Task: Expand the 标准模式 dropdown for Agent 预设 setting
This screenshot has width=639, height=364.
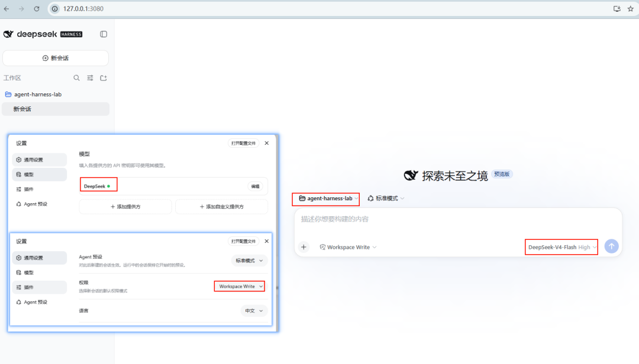Action: [x=250, y=261]
